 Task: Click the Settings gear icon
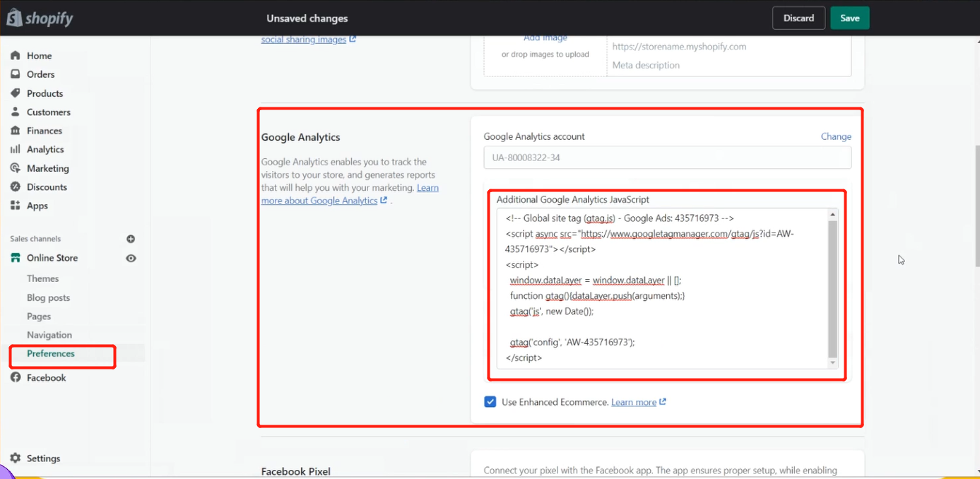pyautogui.click(x=15, y=459)
